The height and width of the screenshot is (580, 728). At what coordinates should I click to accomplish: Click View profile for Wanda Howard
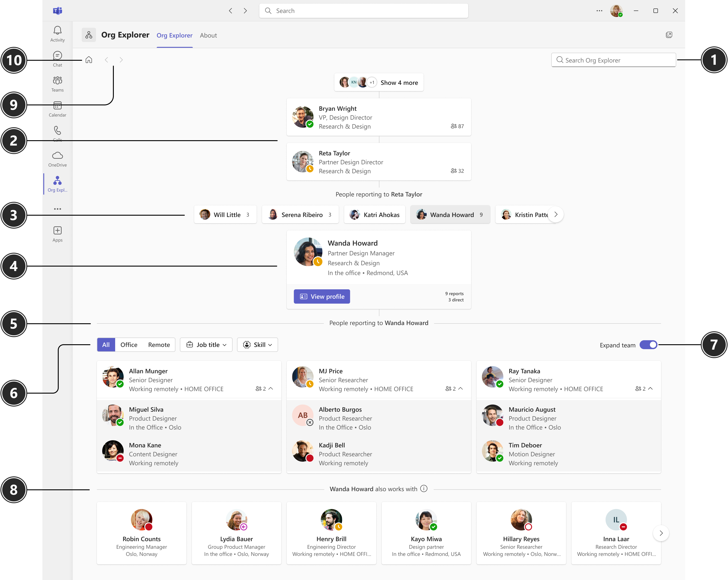[x=321, y=296]
